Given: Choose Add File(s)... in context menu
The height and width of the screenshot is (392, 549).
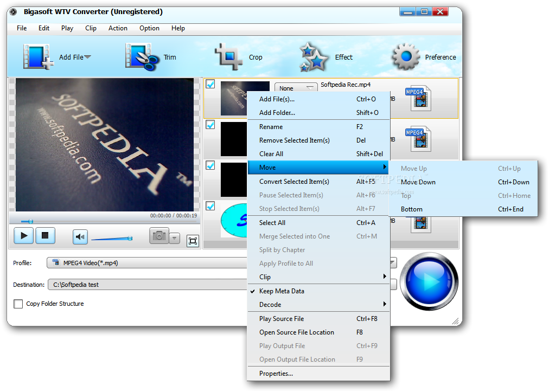Looking at the screenshot, I should (318, 99).
